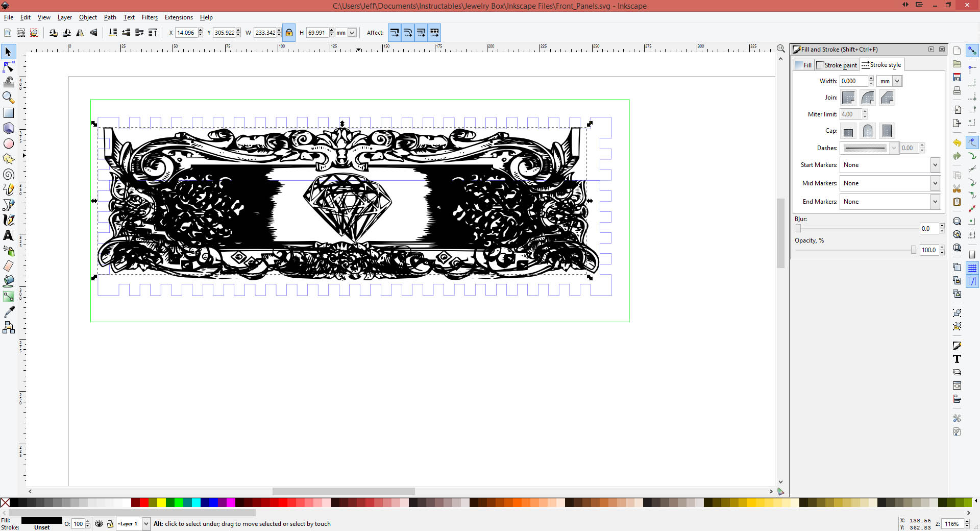Open the Dashes pattern dropdown
980x531 pixels.
coord(869,148)
